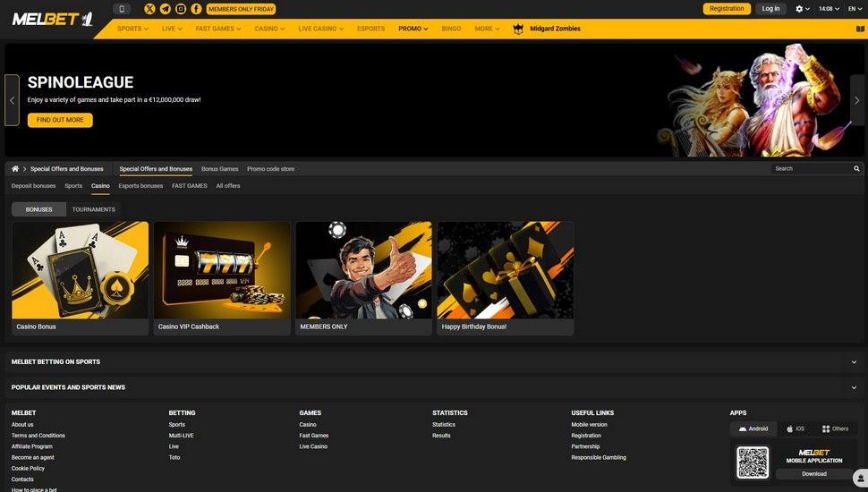
Task: Open the mobile app phone icon
Action: coord(122,9)
